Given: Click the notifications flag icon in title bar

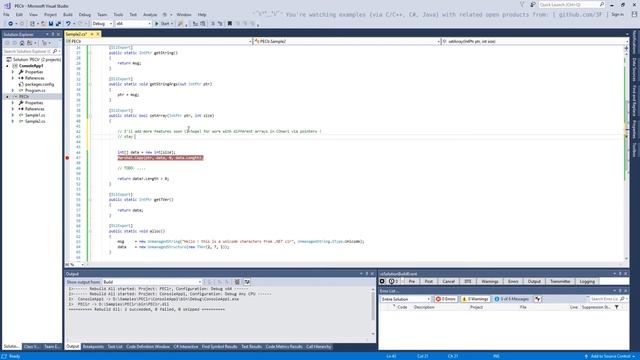Looking at the screenshot, I should tap(522, 4).
